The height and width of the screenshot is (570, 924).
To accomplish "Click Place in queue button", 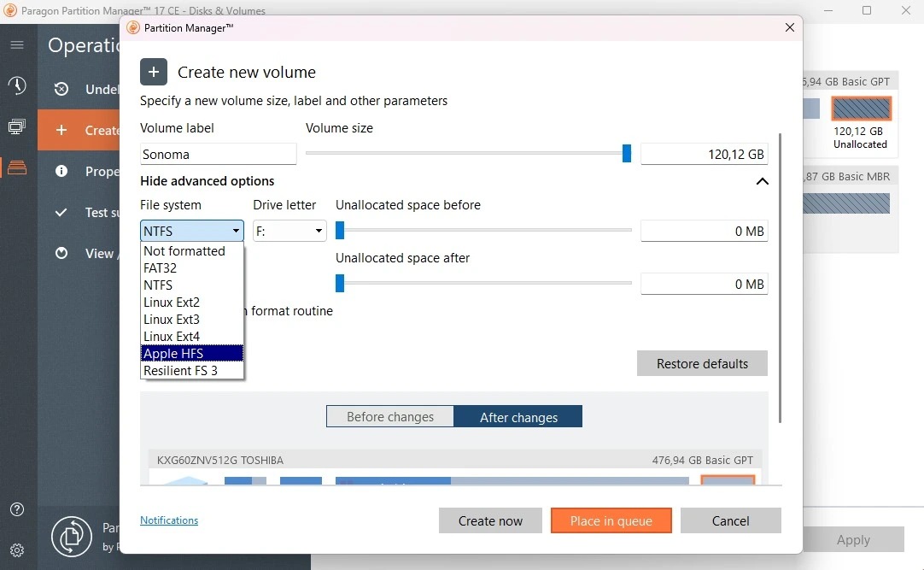I will click(x=611, y=521).
